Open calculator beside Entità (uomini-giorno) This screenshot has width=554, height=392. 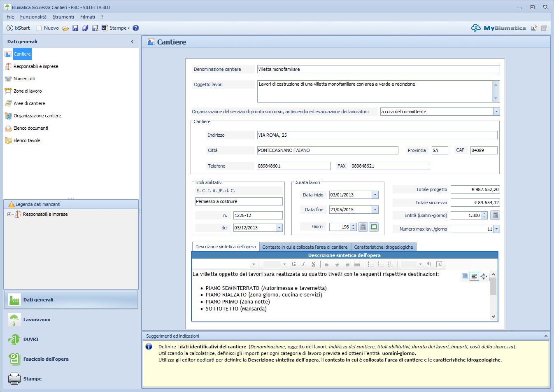(495, 215)
